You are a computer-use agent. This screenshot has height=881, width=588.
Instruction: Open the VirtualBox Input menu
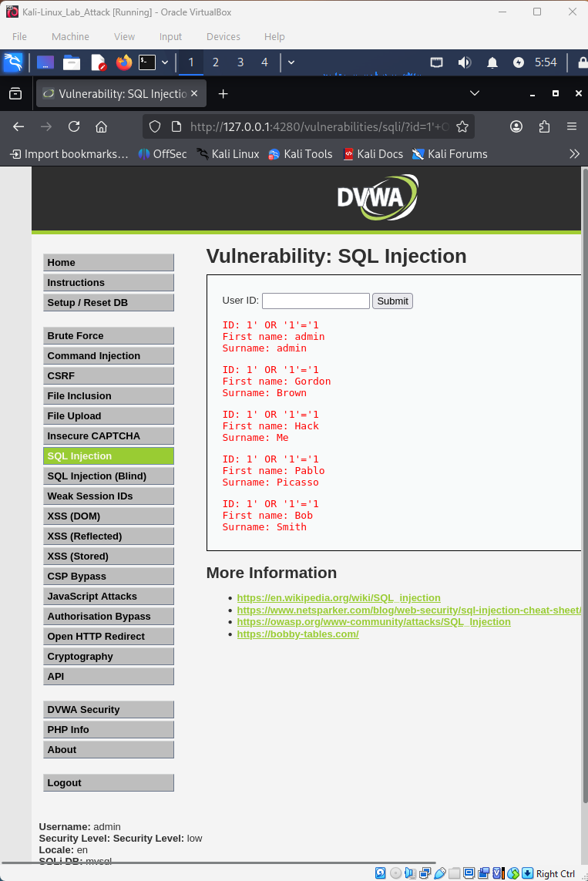pyautogui.click(x=170, y=36)
